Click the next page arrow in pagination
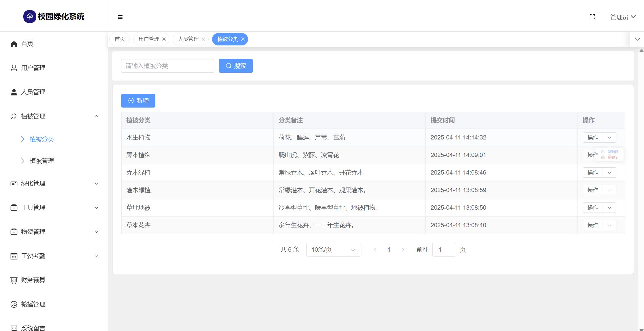The image size is (644, 331). click(403, 250)
